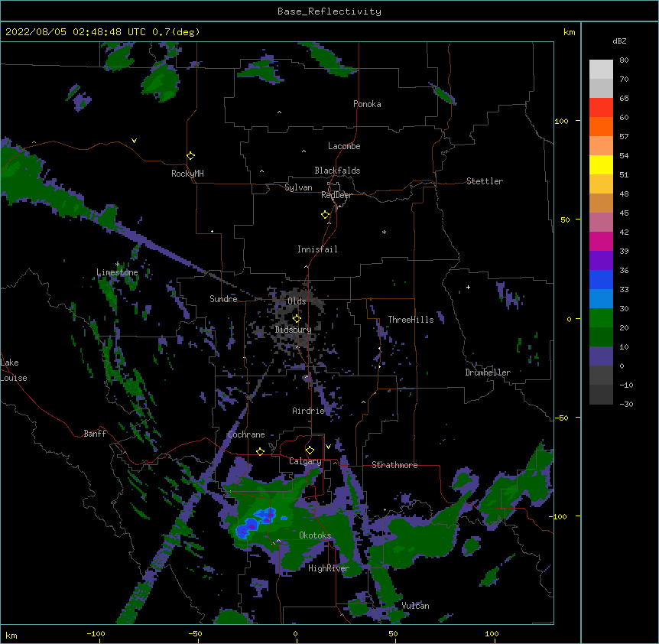Image resolution: width=659 pixels, height=644 pixels.
Task: Click the yellow diamond marker between Olds and Didsbury
Action: (x=297, y=319)
